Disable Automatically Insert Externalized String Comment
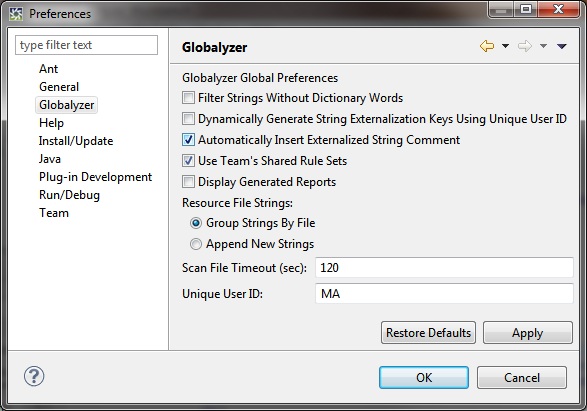This screenshot has height=411, width=587. [x=188, y=140]
